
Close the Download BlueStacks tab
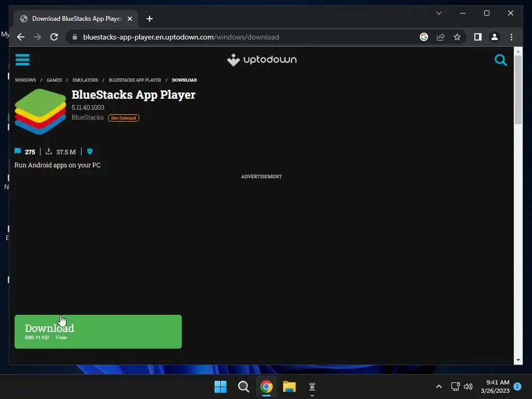click(129, 19)
